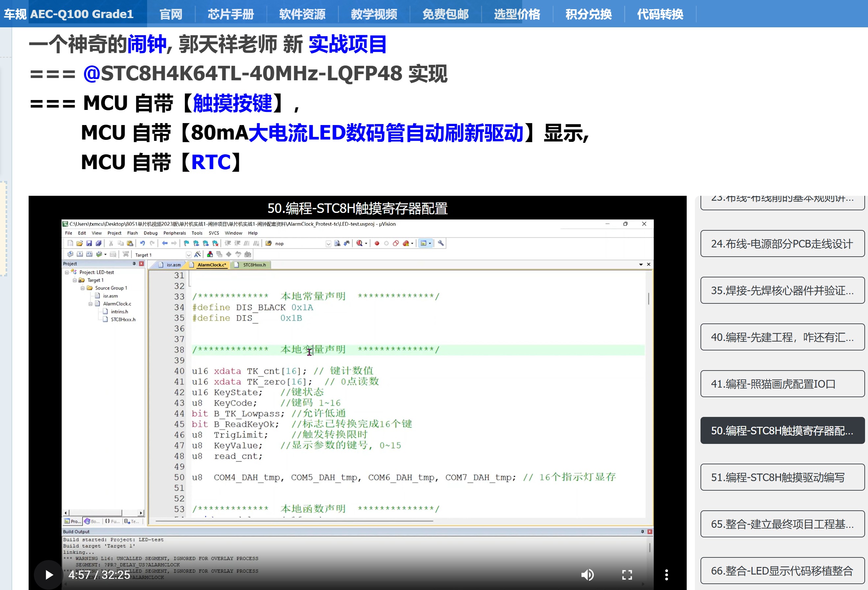Mute the video using speaker icon
The height and width of the screenshot is (590, 868).
(588, 575)
